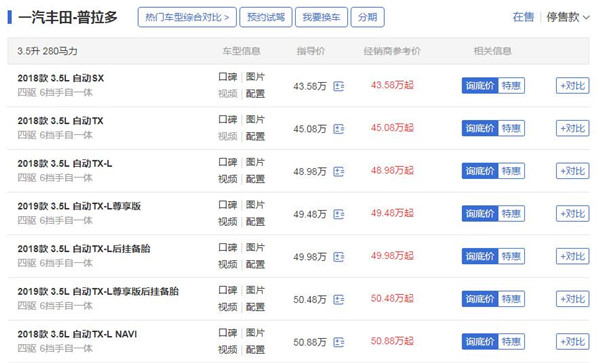
Task: Open price calculator icon beside 50.88万
Action: [x=338, y=342]
